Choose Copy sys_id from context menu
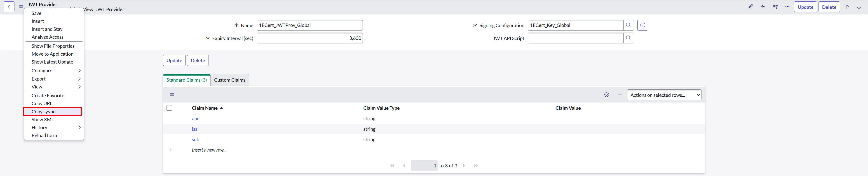The width and height of the screenshot is (868, 176). 44,112
